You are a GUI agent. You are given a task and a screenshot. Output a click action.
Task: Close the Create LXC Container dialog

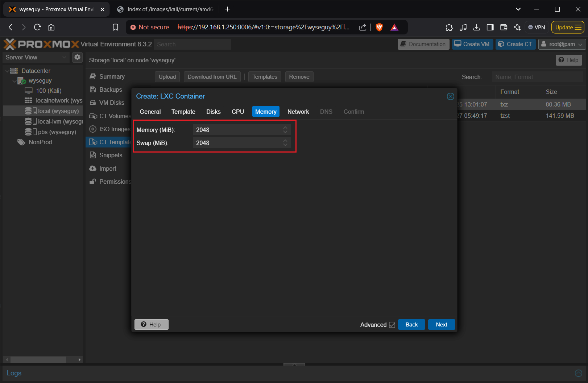point(450,96)
